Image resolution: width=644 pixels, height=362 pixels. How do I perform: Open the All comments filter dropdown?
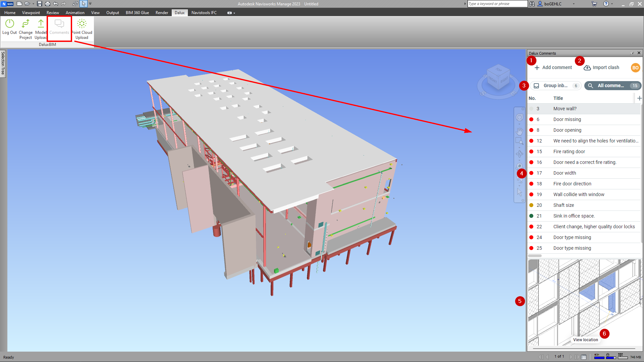[x=612, y=85]
